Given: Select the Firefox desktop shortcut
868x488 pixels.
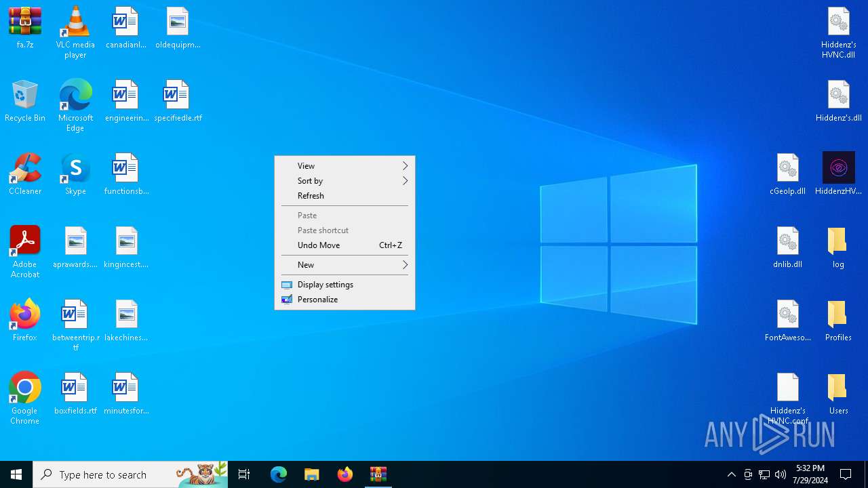Looking at the screenshot, I should coord(25,321).
